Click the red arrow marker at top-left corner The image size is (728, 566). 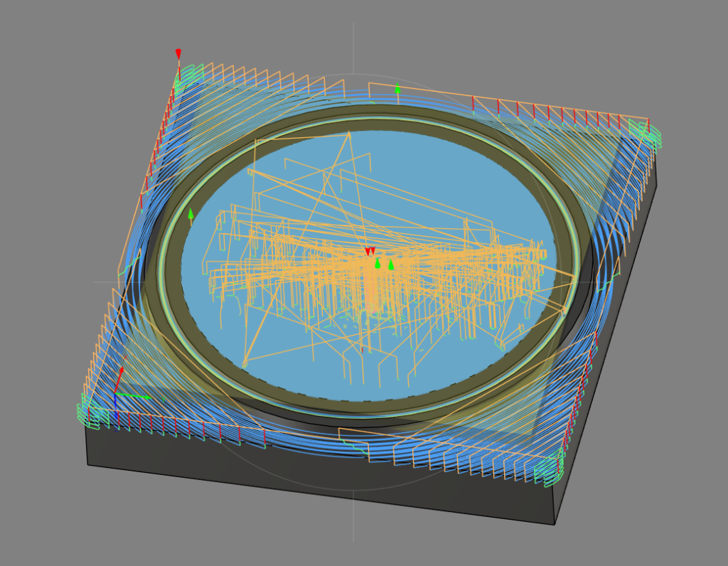pyautogui.click(x=178, y=54)
